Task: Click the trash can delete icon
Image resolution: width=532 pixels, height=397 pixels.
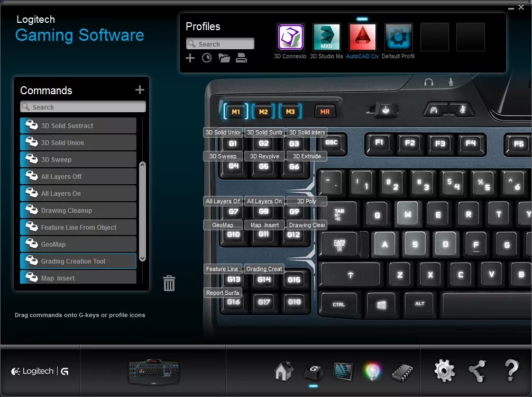Action: click(169, 283)
